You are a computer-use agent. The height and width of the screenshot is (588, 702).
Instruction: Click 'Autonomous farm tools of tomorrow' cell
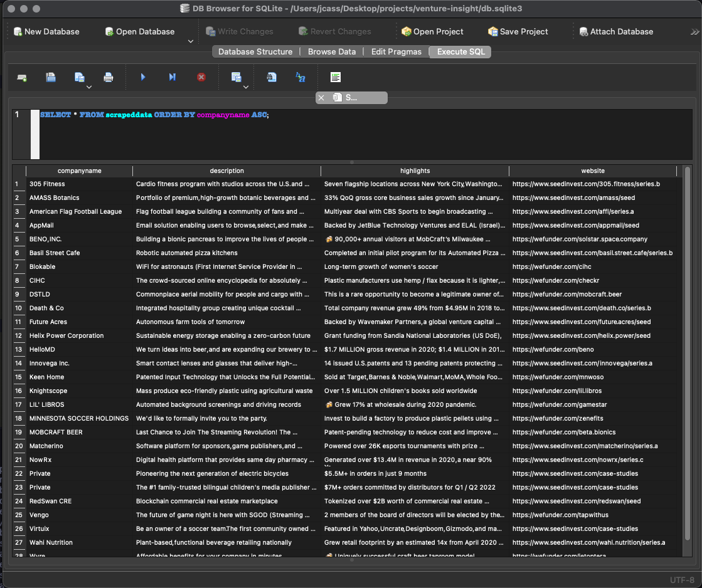pyautogui.click(x=227, y=322)
